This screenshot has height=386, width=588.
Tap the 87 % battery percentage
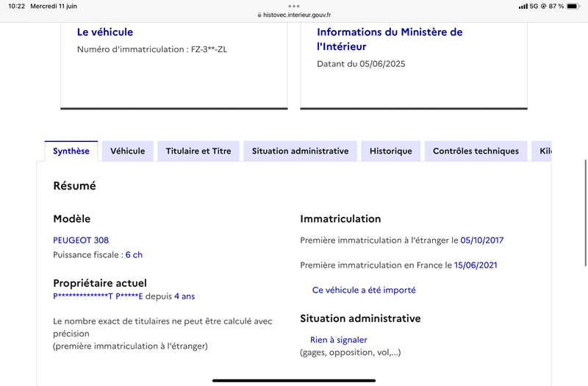point(556,6)
